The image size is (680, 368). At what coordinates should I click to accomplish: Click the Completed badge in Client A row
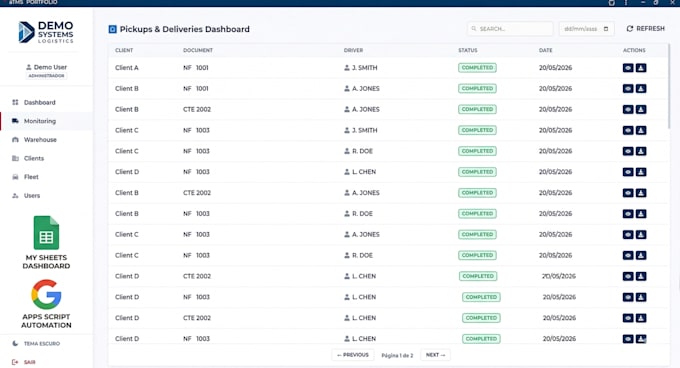click(477, 68)
